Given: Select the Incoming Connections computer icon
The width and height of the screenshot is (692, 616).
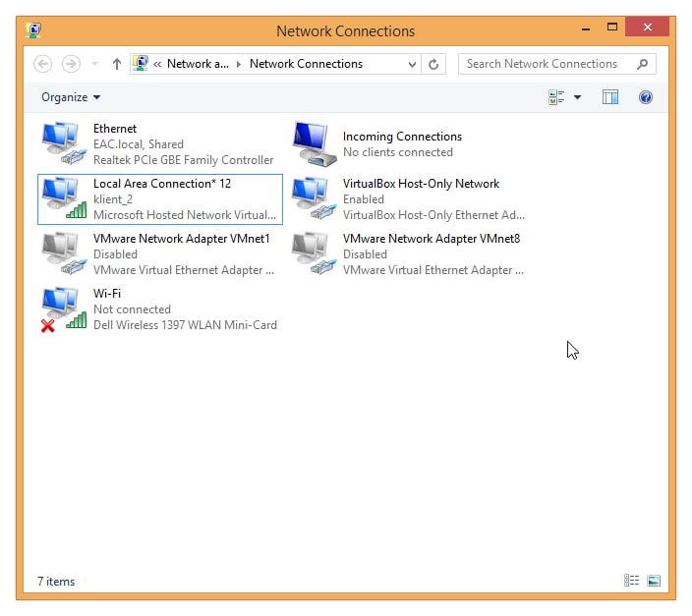Looking at the screenshot, I should [315, 143].
